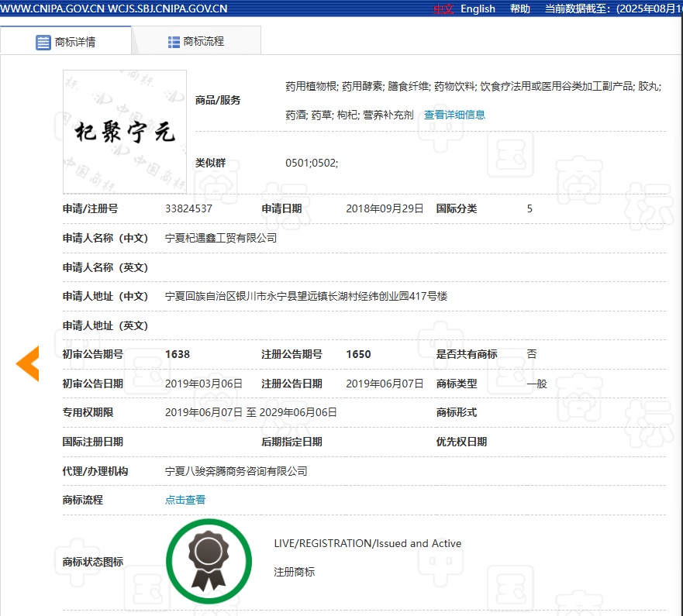Screen dimensions: 683x616
Task: Click similar group value 0501;0502
Action: point(312,163)
